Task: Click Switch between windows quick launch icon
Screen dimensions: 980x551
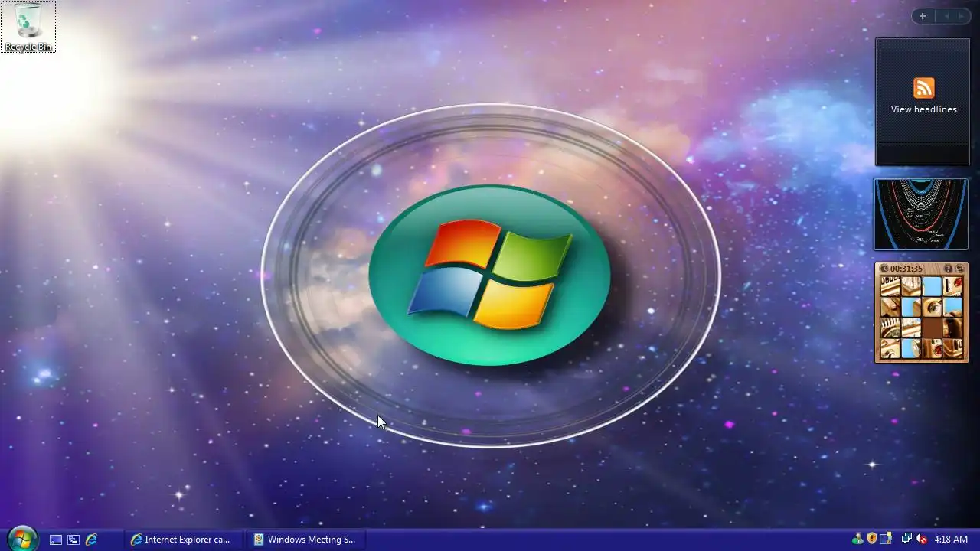Action: tap(73, 540)
